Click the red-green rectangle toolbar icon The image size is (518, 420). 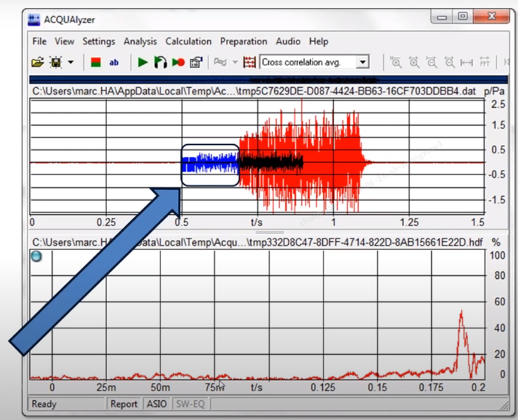pyautogui.click(x=96, y=62)
